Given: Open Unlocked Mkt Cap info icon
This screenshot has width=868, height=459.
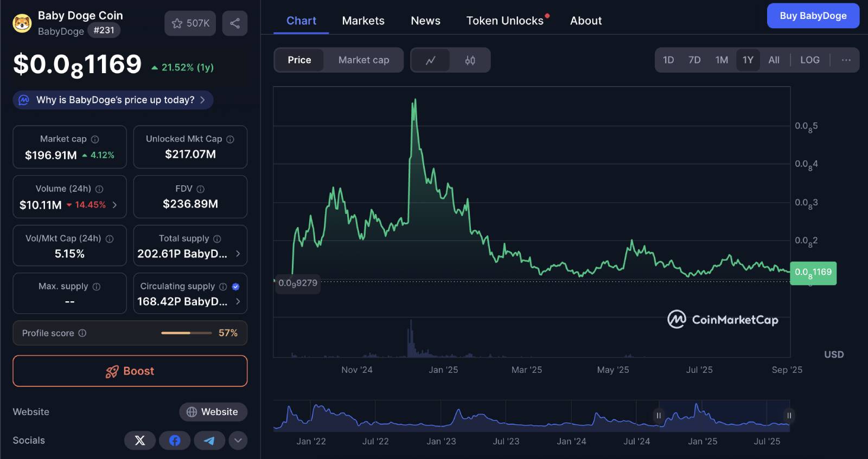Looking at the screenshot, I should (x=230, y=139).
